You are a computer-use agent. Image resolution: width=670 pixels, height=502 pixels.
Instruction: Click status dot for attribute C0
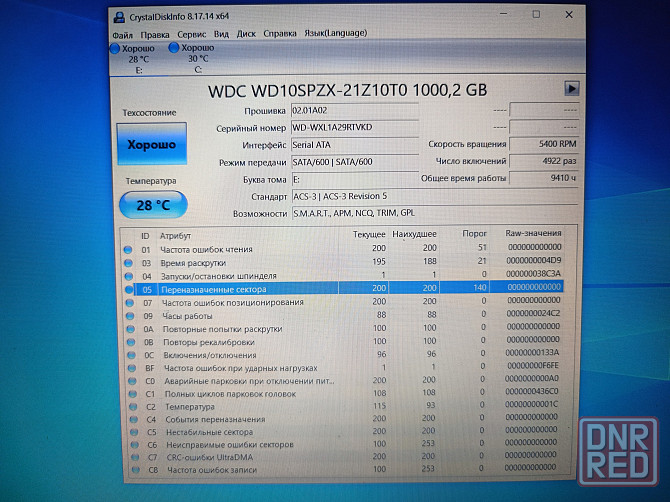coord(132,381)
